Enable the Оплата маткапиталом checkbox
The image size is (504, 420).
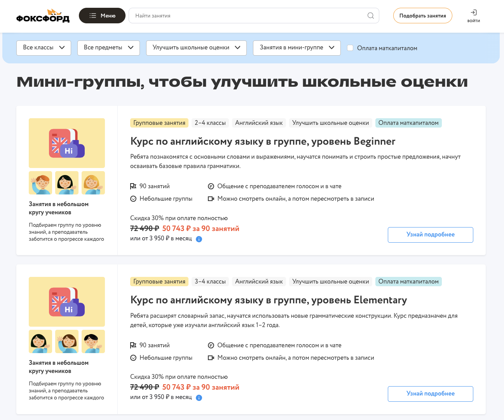tap(350, 47)
